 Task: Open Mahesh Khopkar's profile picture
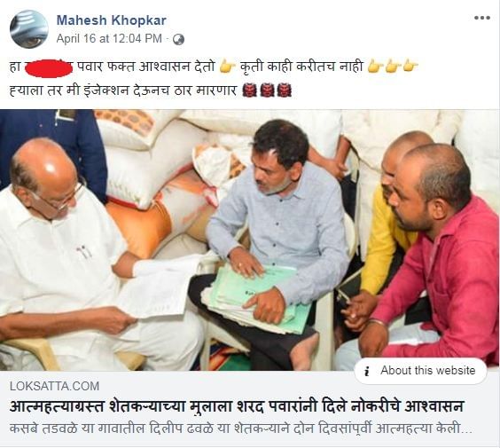[29, 28]
